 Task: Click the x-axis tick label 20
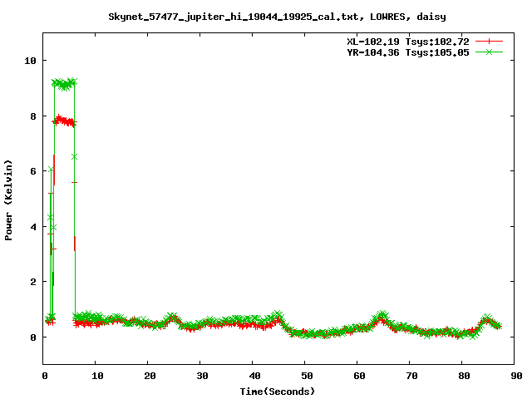pyautogui.click(x=150, y=376)
